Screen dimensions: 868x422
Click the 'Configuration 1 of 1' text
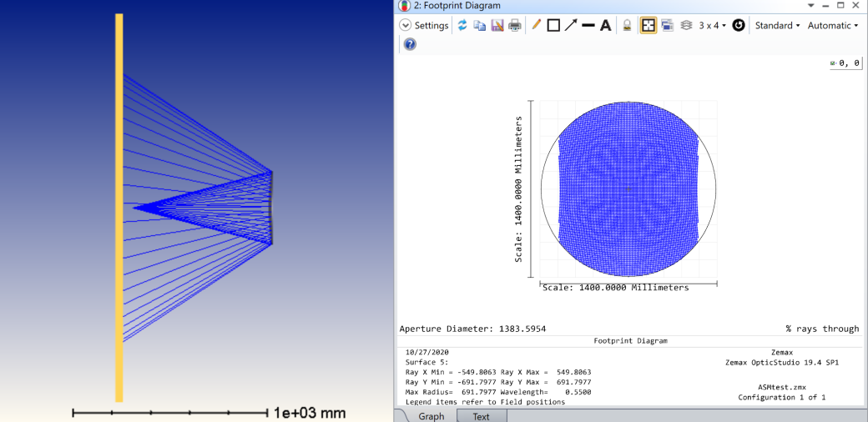pos(782,397)
